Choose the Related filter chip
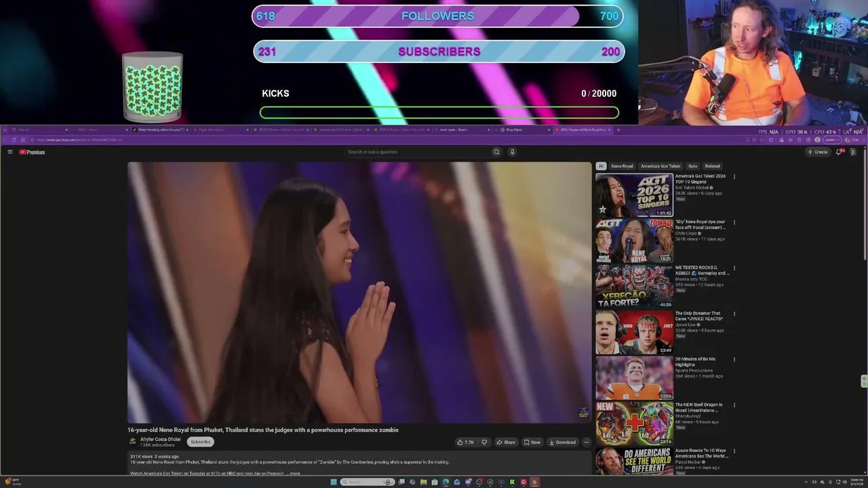868x488 pixels. pos(712,166)
